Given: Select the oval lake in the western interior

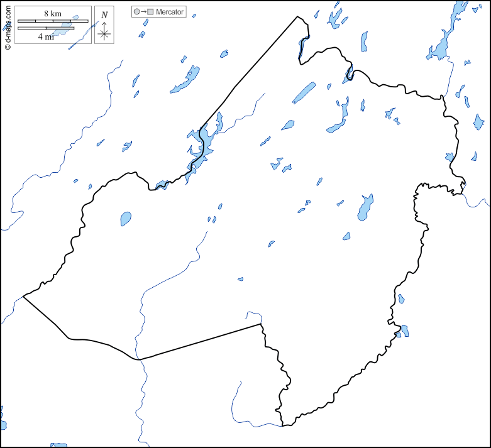Looking at the screenshot, I should point(126,219).
